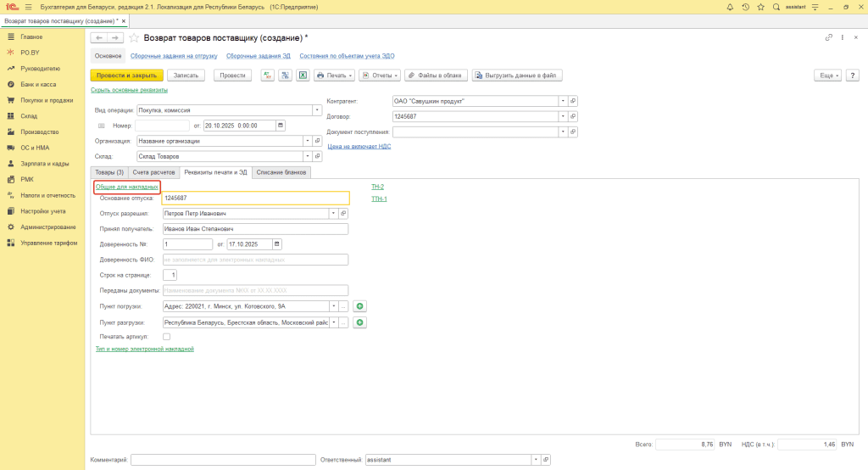This screenshot has width=868, height=470.
Task: Switch to the Товары (3) tab
Action: coord(108,172)
